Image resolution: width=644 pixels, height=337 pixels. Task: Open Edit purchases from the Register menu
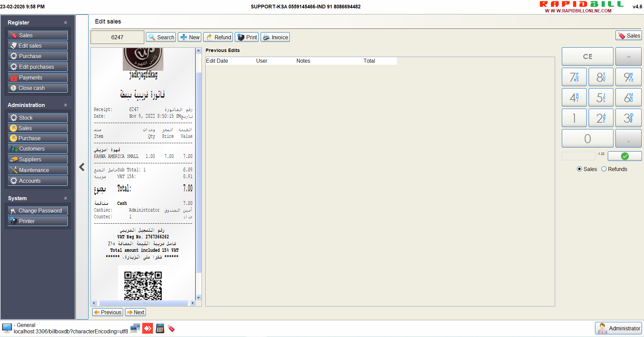tap(38, 67)
